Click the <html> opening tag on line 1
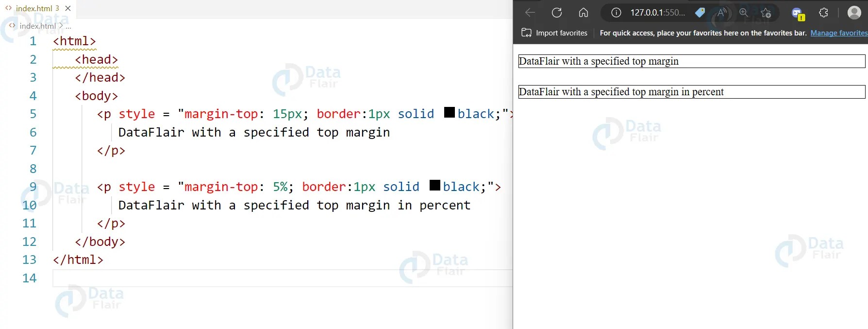 (x=74, y=41)
